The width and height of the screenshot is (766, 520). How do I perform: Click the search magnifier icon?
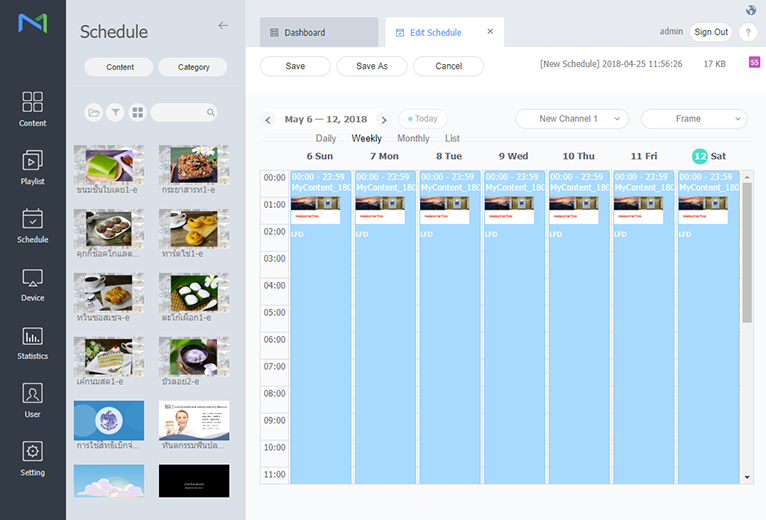point(211,113)
